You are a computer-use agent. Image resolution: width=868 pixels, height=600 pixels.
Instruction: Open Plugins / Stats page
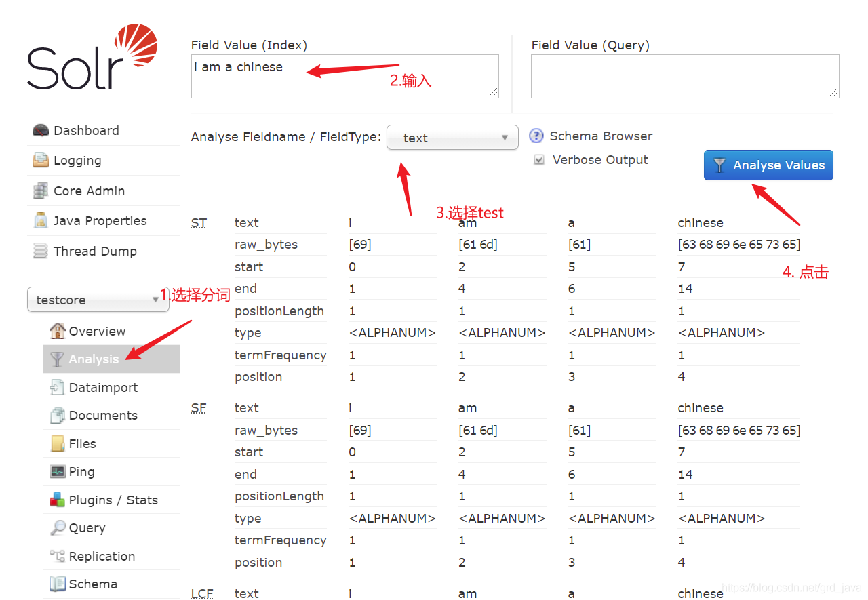pyautogui.click(x=111, y=500)
